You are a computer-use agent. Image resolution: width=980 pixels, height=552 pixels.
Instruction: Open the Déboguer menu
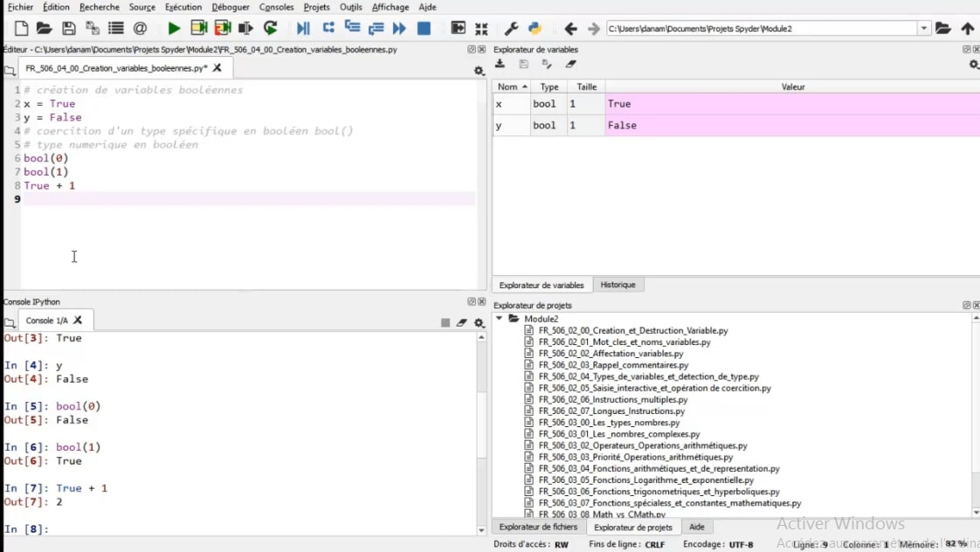pos(231,7)
